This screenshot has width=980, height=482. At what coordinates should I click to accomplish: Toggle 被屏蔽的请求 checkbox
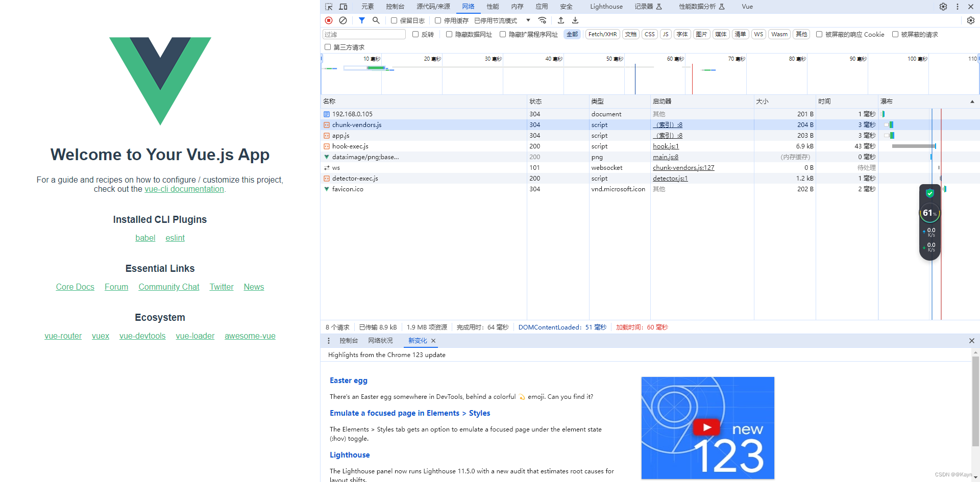[x=895, y=34]
